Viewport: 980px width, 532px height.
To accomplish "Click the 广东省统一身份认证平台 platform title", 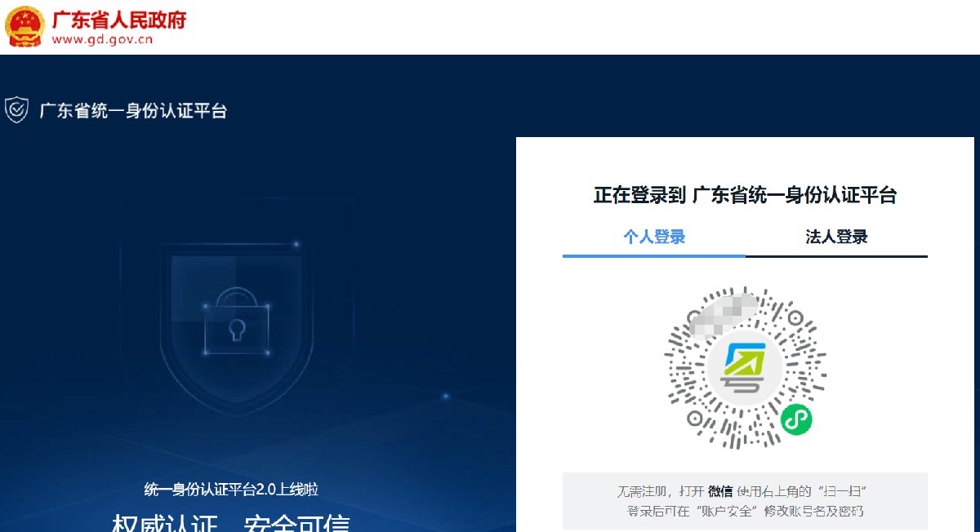I will [x=133, y=111].
